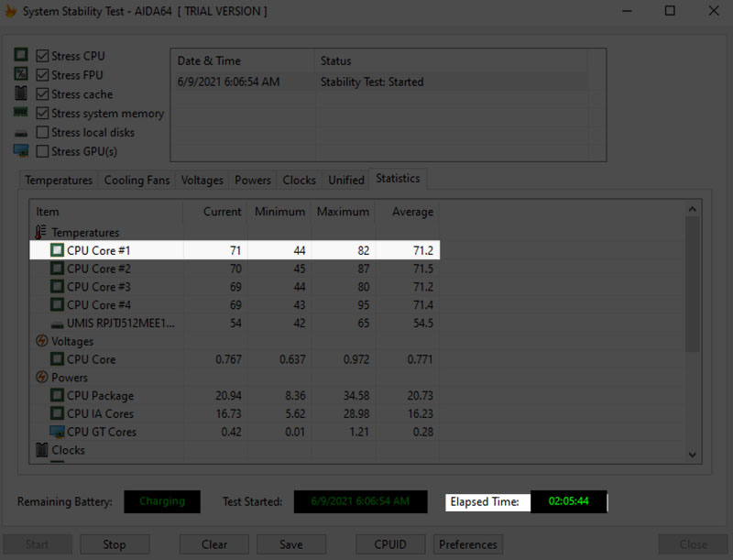Select the CPU Core #2 row label

[99, 269]
